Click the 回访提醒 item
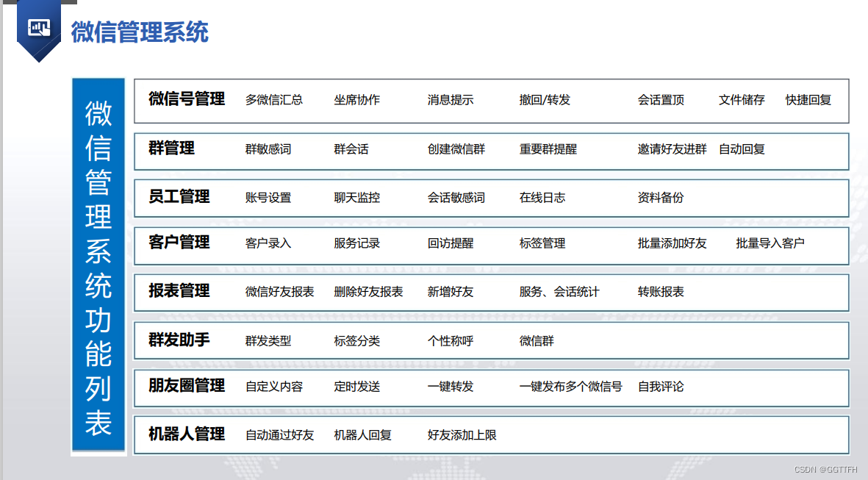The width and height of the screenshot is (868, 480). point(451,243)
